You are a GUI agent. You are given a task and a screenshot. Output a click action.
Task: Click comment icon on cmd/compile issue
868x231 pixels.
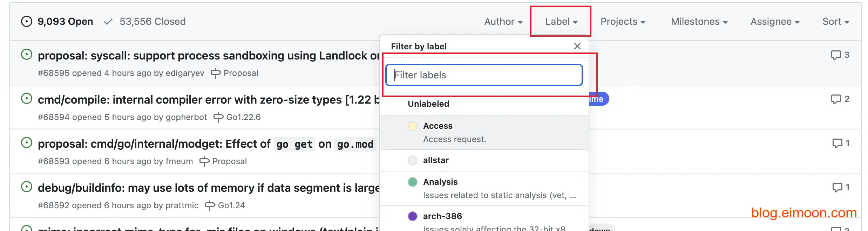[836, 99]
